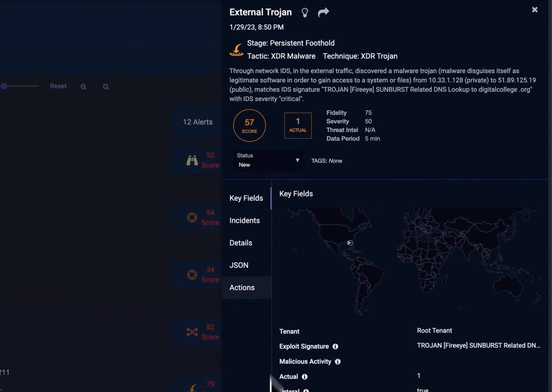The image size is (552, 392).
Task: Switch to the Key Fields tab
Action: [x=246, y=198]
